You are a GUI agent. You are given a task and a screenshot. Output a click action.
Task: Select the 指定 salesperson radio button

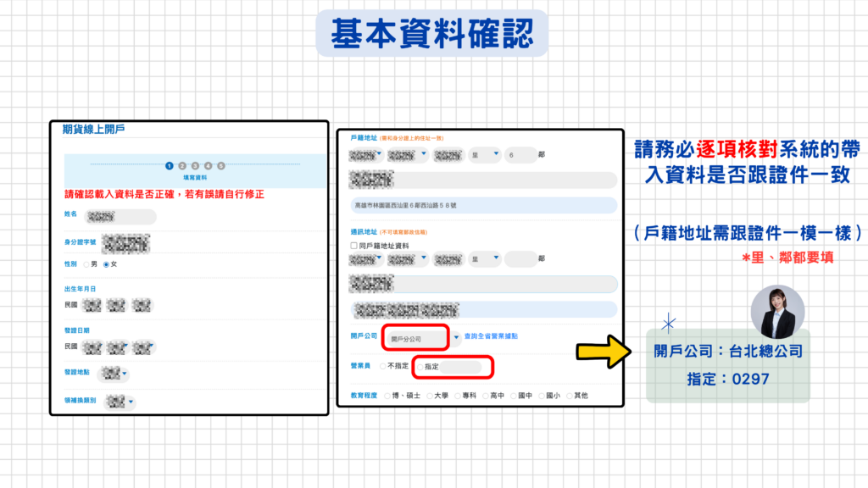420,367
